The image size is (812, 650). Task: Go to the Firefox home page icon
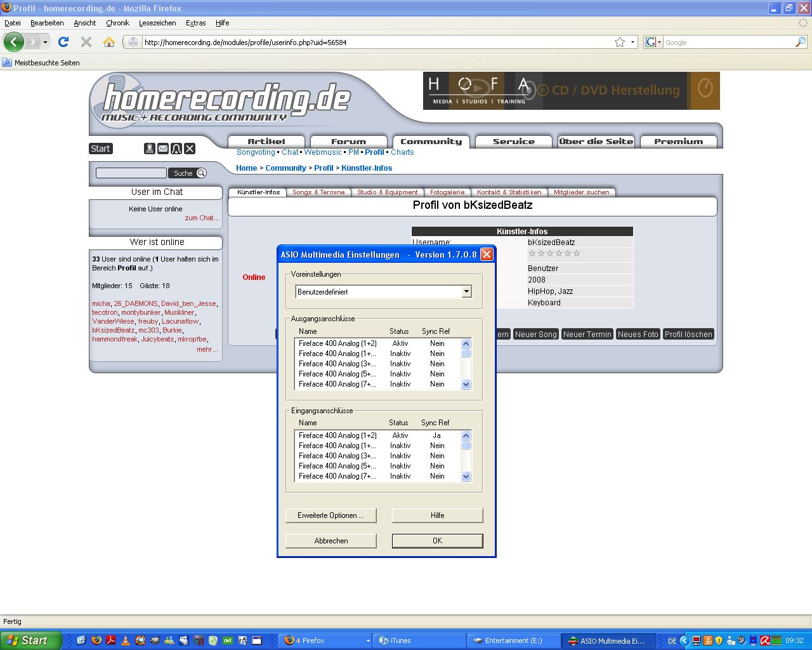(x=109, y=42)
